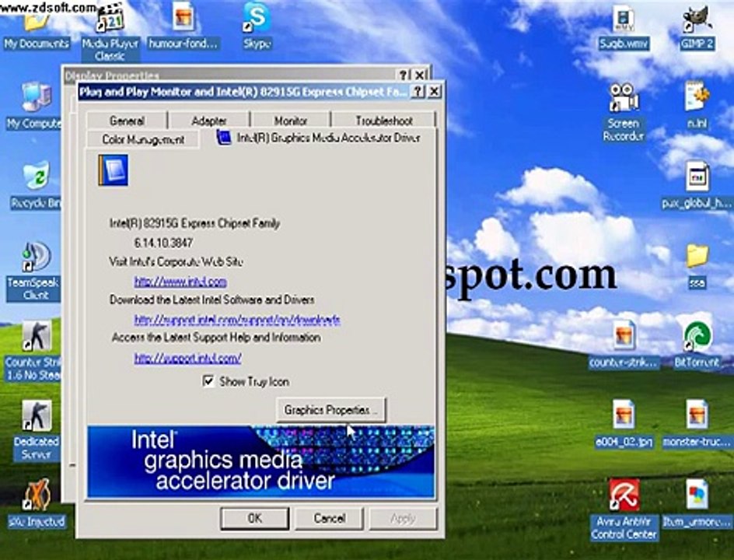Viewport: 734px width, 560px height.
Task: Open the monster-truc image file
Action: 697,424
